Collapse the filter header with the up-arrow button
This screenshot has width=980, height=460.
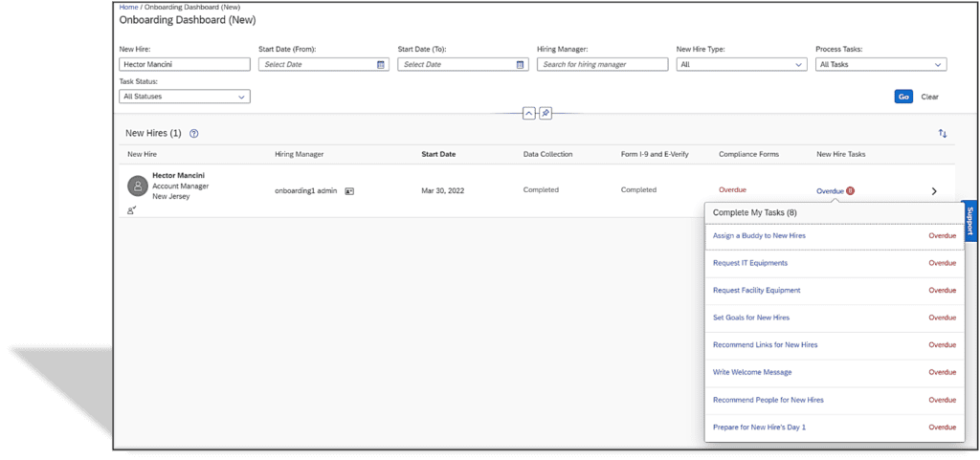(528, 114)
